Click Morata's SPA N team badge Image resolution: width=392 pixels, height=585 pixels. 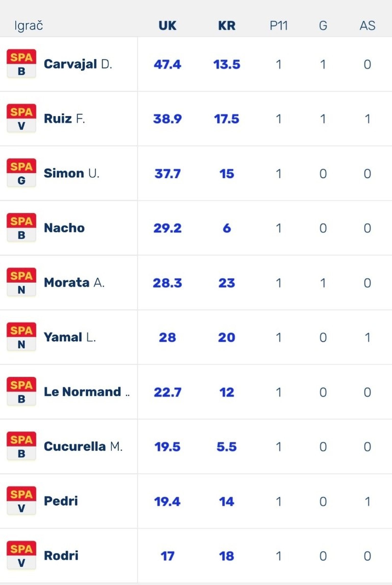21,282
